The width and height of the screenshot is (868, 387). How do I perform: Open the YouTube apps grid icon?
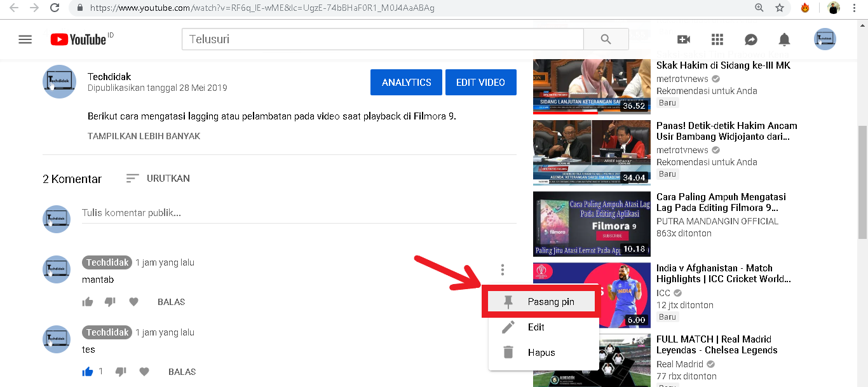[x=717, y=39]
